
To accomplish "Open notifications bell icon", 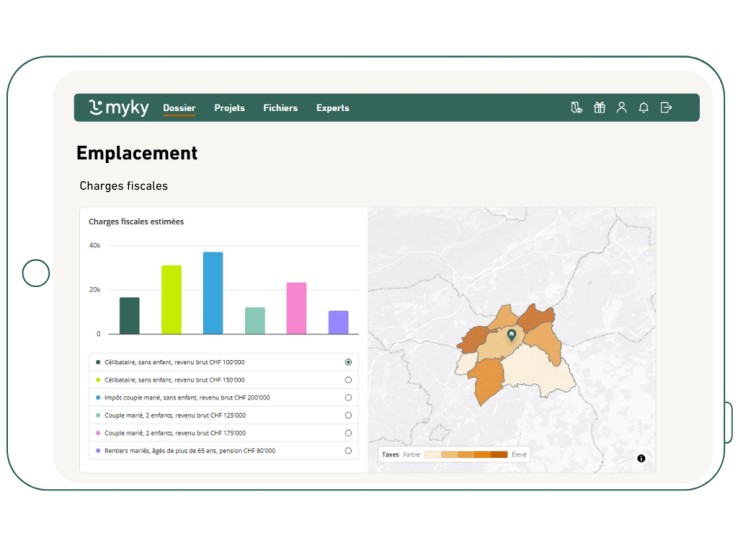I will (x=643, y=108).
